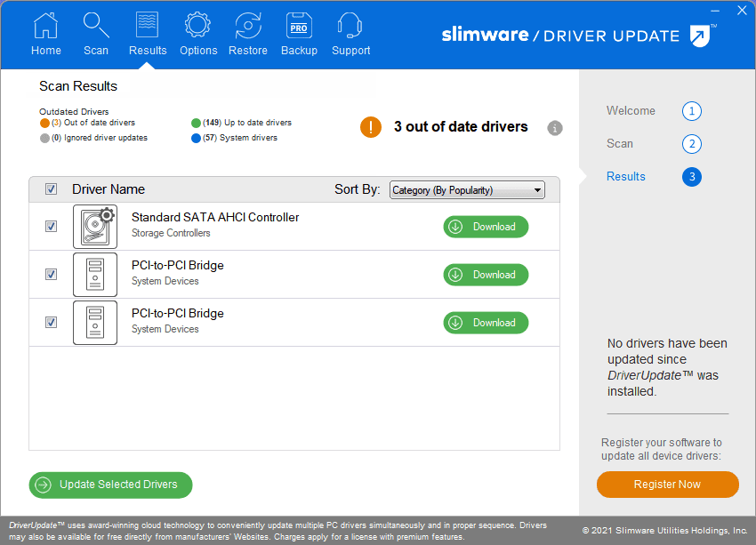Open the Sort By category dropdown
756x545 pixels.
pos(467,190)
